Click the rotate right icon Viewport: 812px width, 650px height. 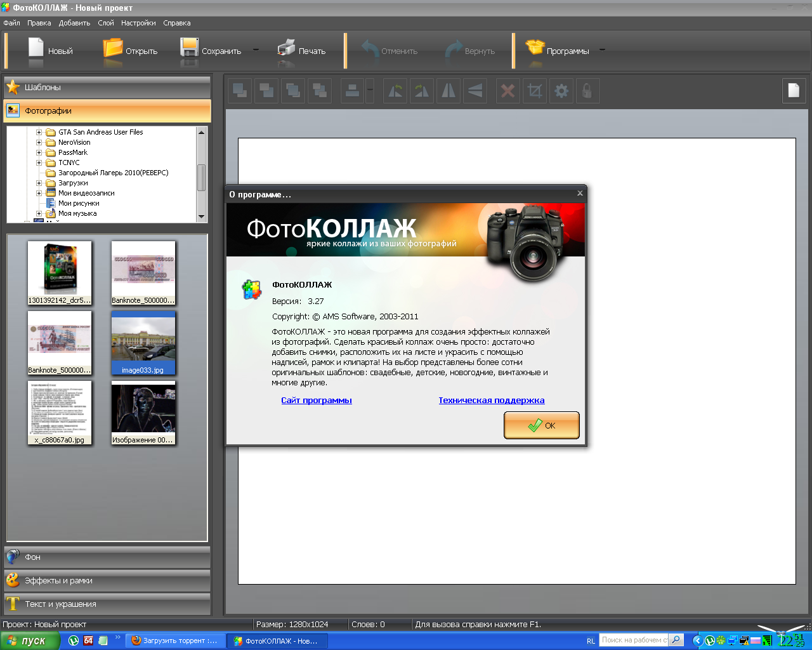pyautogui.click(x=422, y=91)
